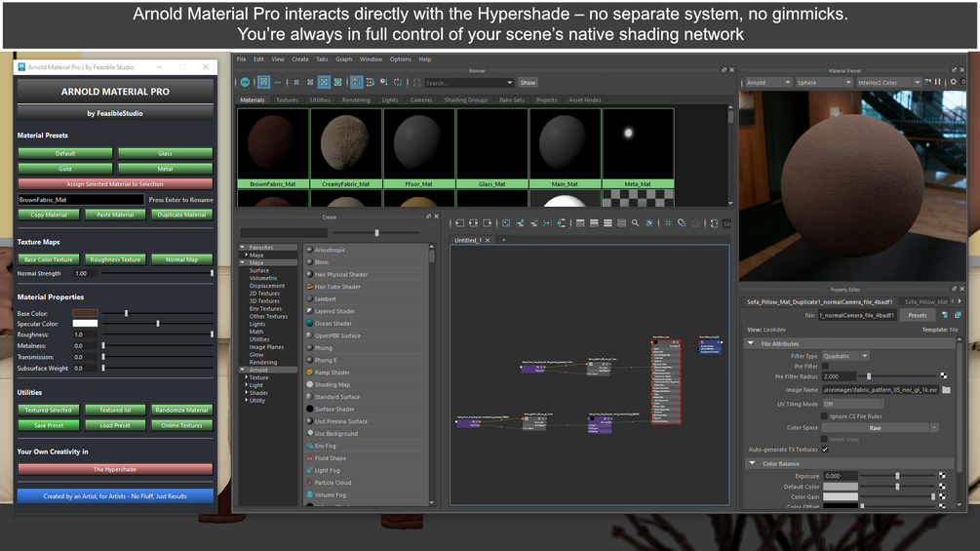
Task: Open the Color Space Raw dropdown
Action: click(x=880, y=428)
